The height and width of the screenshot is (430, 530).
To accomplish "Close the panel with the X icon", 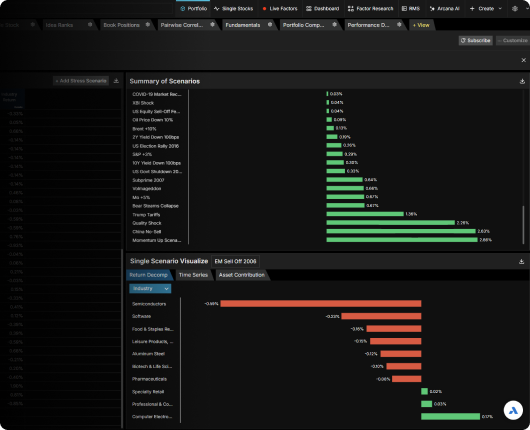I will pos(523,60).
